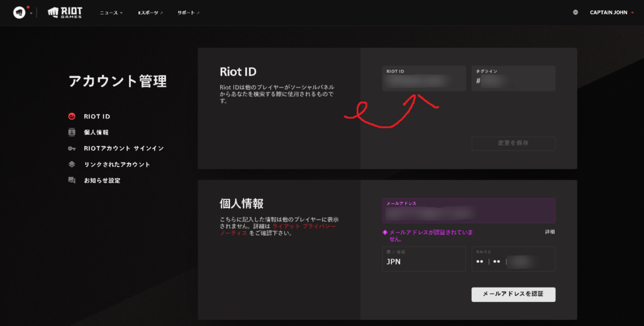
Task: Click the layers icon for リンクされたアカウント
Action: (72, 164)
